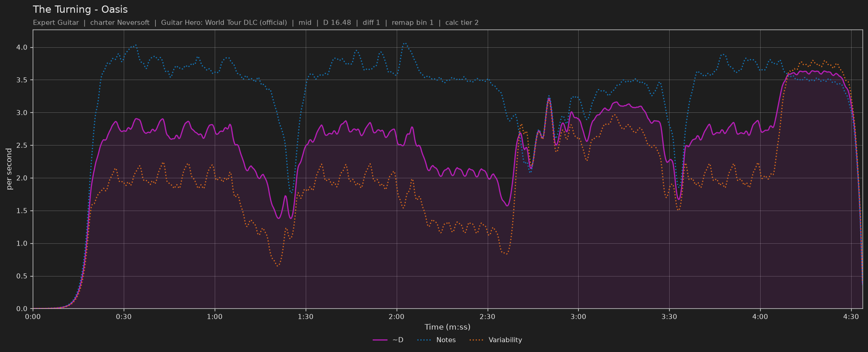Click 'Expert Guitar' in the subtitle

pyautogui.click(x=56, y=23)
